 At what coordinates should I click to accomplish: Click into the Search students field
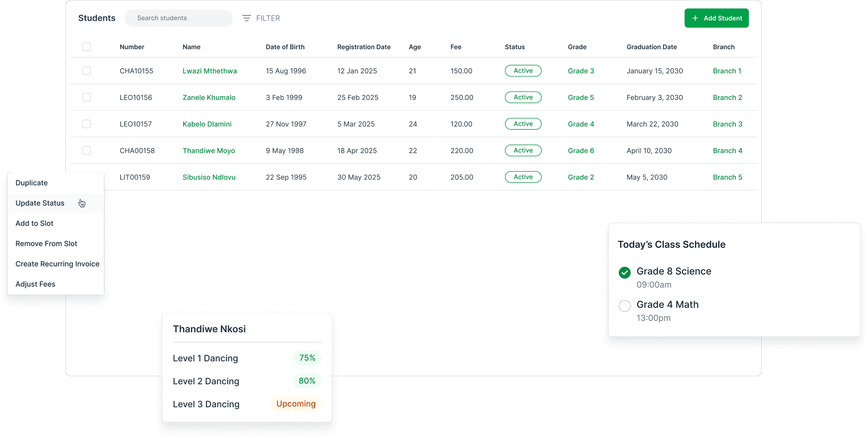tap(178, 18)
